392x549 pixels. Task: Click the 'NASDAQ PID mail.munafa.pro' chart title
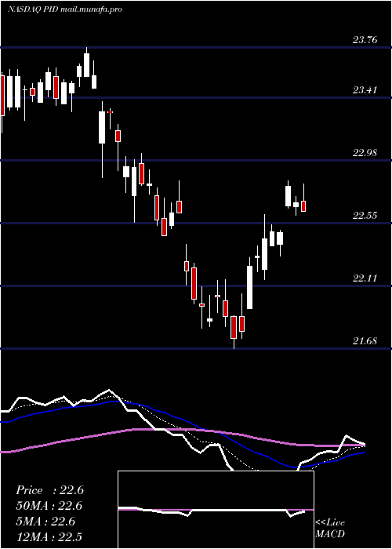click(x=65, y=9)
